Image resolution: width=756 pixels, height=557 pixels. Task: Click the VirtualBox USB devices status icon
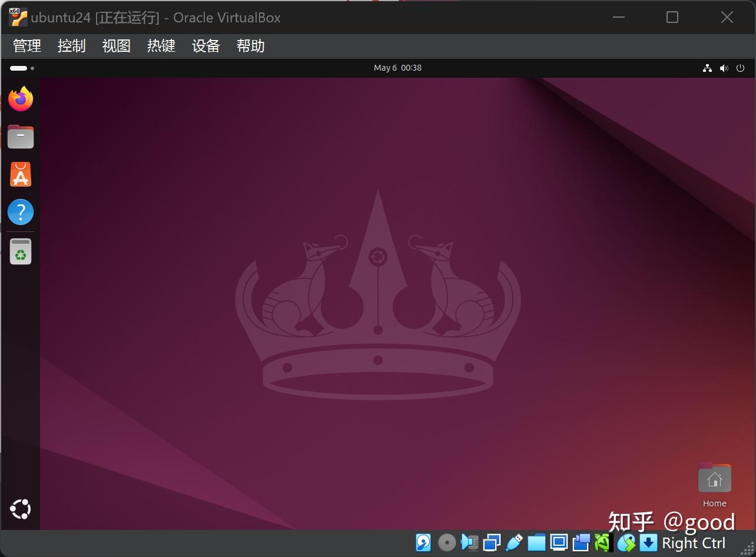(x=513, y=542)
